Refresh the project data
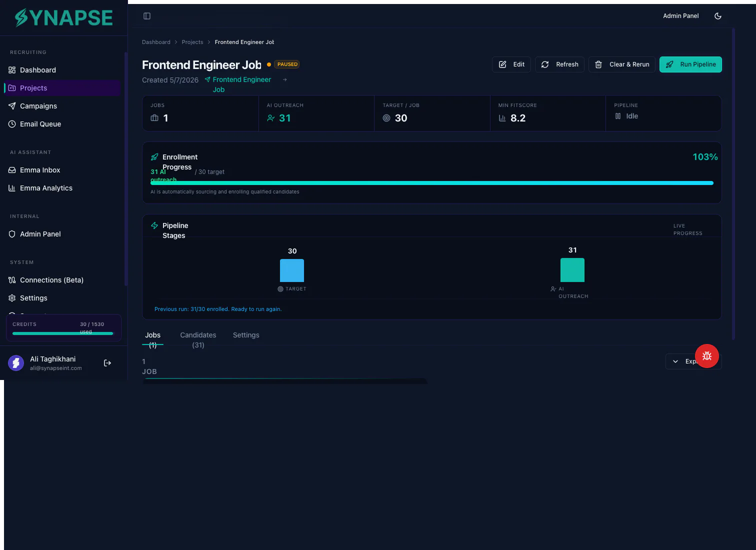Viewport: 756px width, 550px height. click(559, 64)
